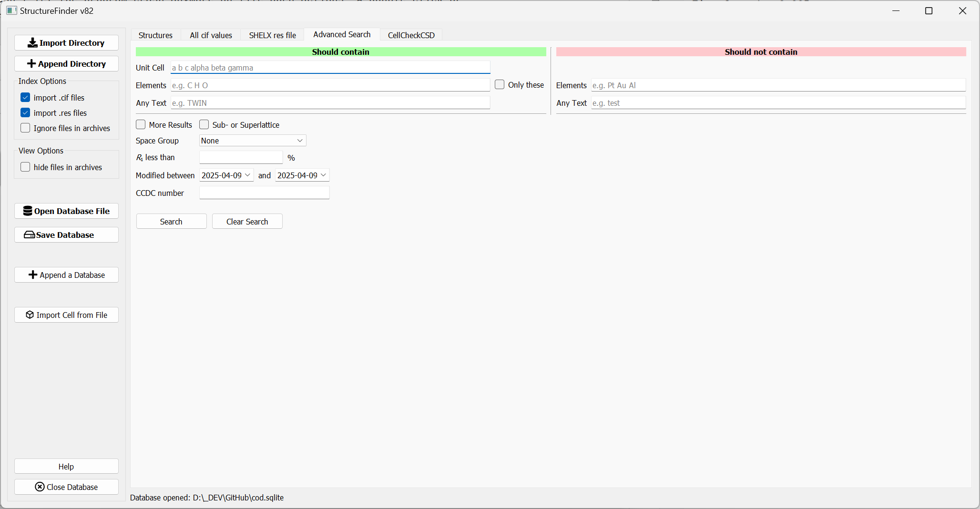
Task: Click the Save Database drive icon
Action: [x=29, y=235]
